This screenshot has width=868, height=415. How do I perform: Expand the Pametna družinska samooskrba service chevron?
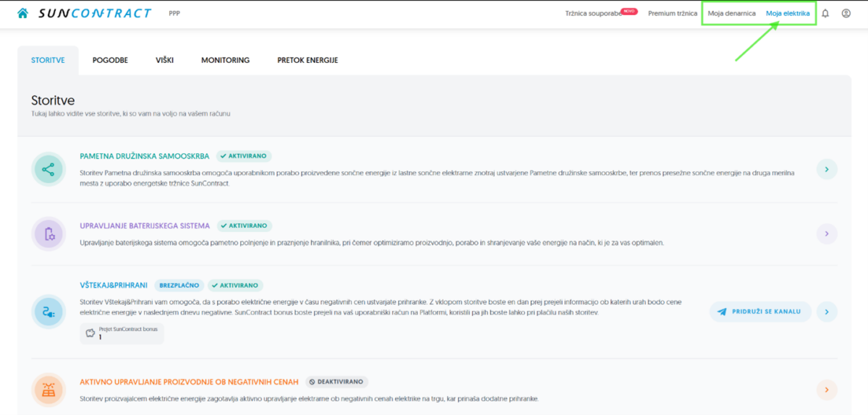click(x=827, y=170)
